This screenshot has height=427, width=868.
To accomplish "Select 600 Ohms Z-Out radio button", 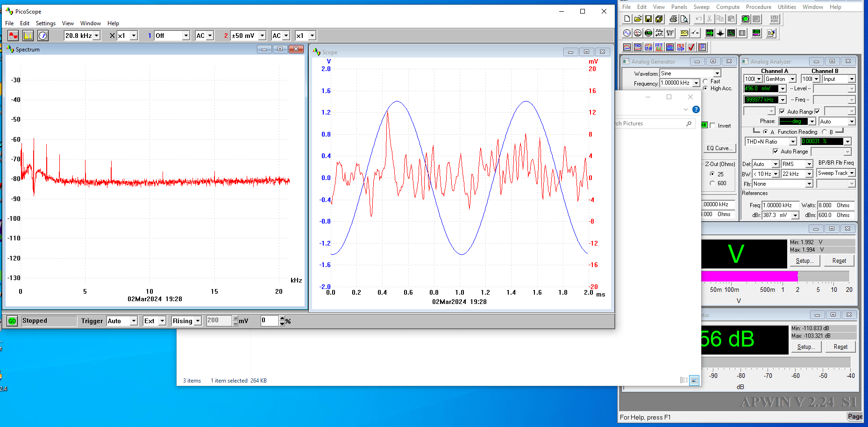I will (x=712, y=183).
